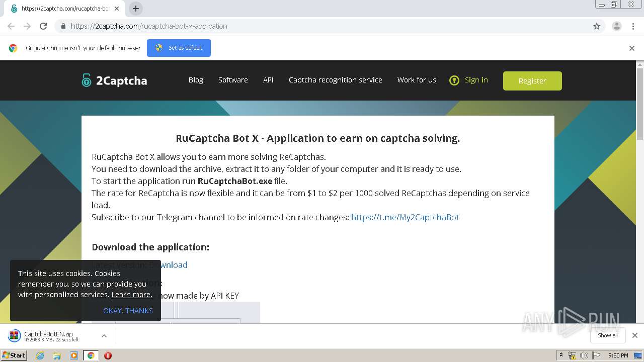Open a new browser tab

click(136, 9)
